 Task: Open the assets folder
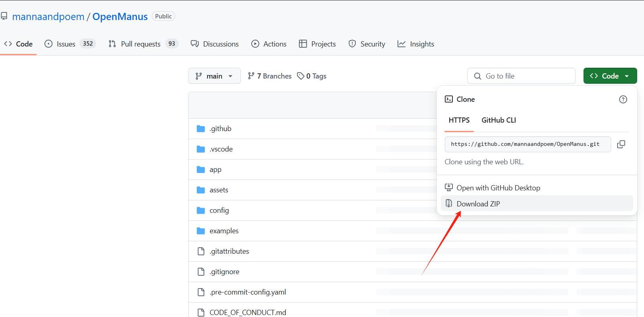pos(219,190)
